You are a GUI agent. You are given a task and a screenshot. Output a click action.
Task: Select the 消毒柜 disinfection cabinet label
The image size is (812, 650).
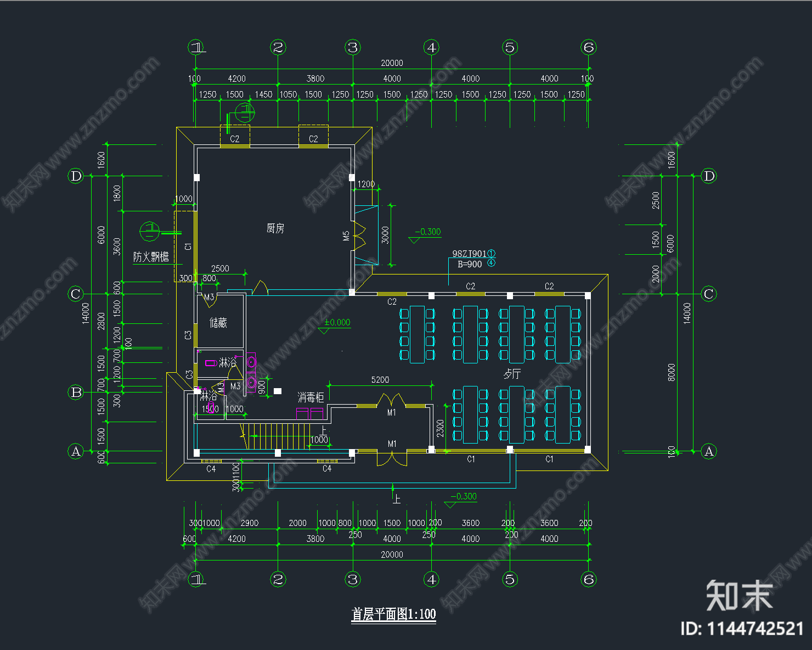pyautogui.click(x=311, y=396)
